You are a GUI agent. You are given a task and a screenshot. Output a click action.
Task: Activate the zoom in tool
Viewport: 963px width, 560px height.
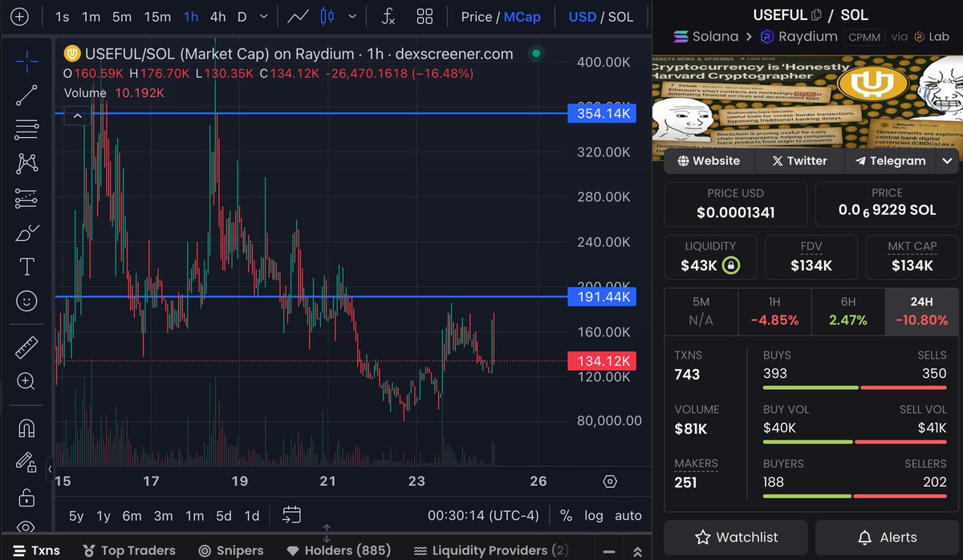point(26,381)
